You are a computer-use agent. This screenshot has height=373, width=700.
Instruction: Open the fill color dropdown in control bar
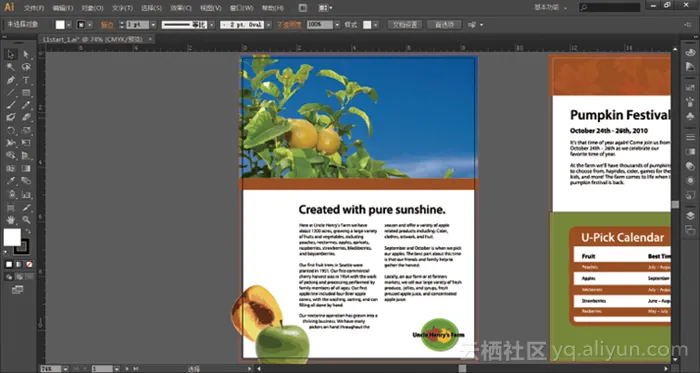click(x=69, y=25)
